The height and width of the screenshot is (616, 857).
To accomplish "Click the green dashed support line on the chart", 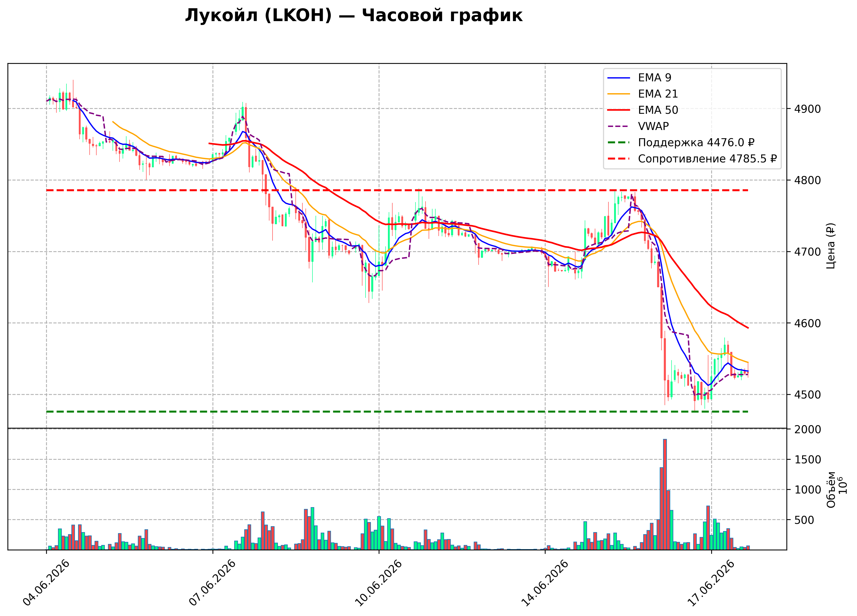I will click(x=397, y=412).
